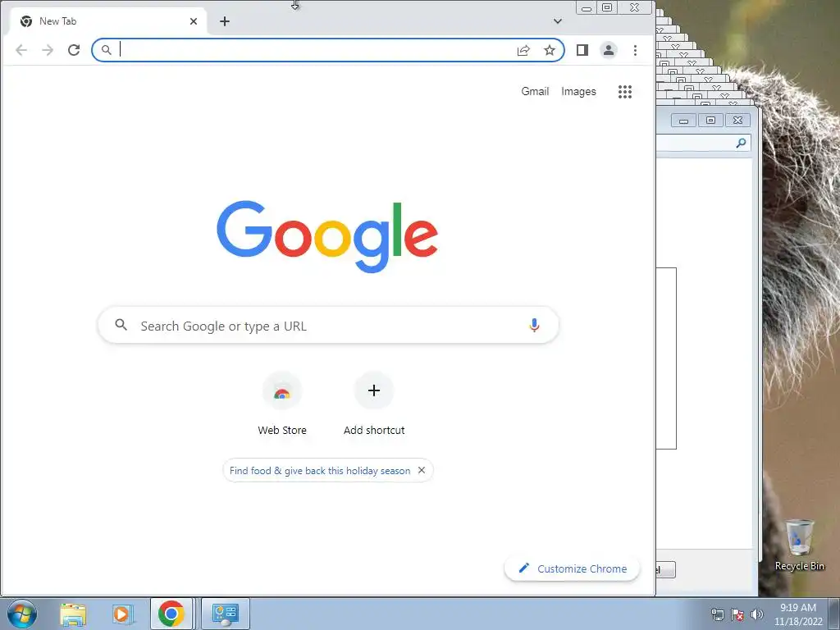Viewport: 840px width, 630px height.
Task: Click the Chrome taskbar icon
Action: click(171, 614)
